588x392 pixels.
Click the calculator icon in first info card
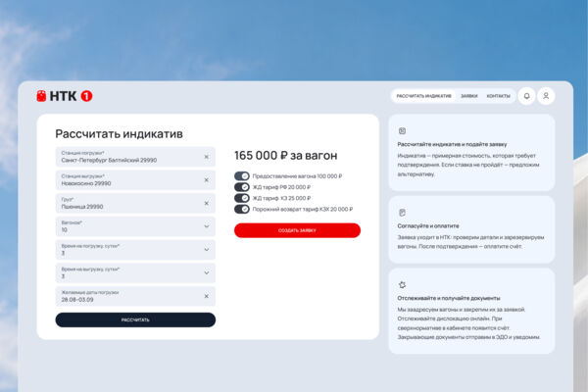(x=402, y=131)
